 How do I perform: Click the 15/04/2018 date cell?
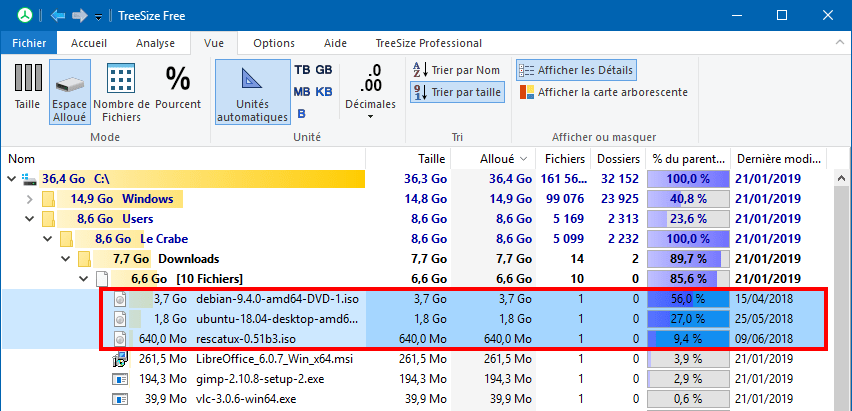click(x=765, y=299)
